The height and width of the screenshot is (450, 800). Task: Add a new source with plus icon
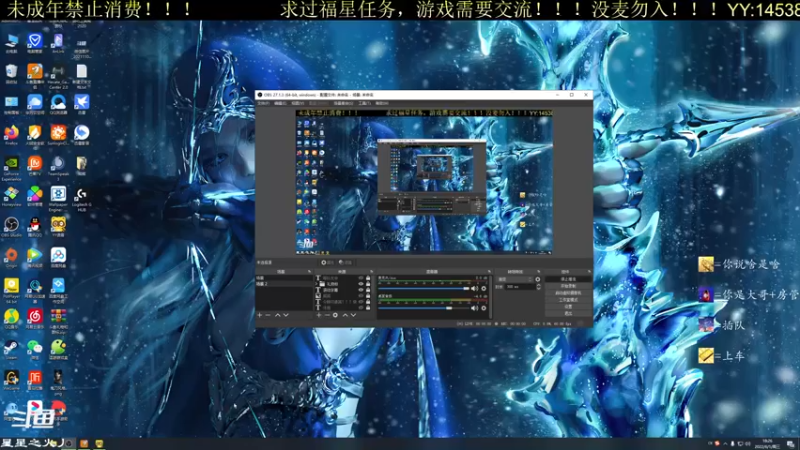[318, 315]
